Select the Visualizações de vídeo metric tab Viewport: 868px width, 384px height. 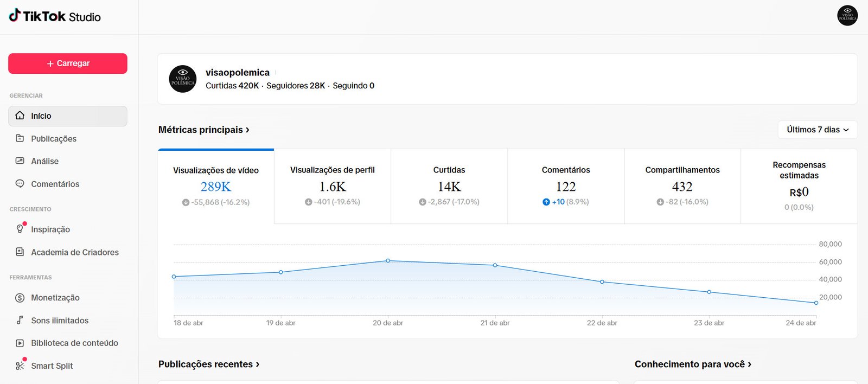[216, 186]
